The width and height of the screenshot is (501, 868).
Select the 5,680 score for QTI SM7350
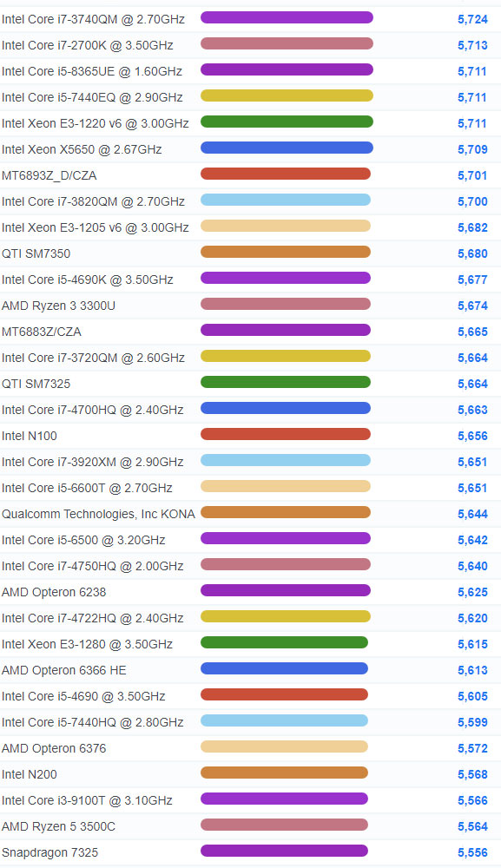[x=472, y=253]
